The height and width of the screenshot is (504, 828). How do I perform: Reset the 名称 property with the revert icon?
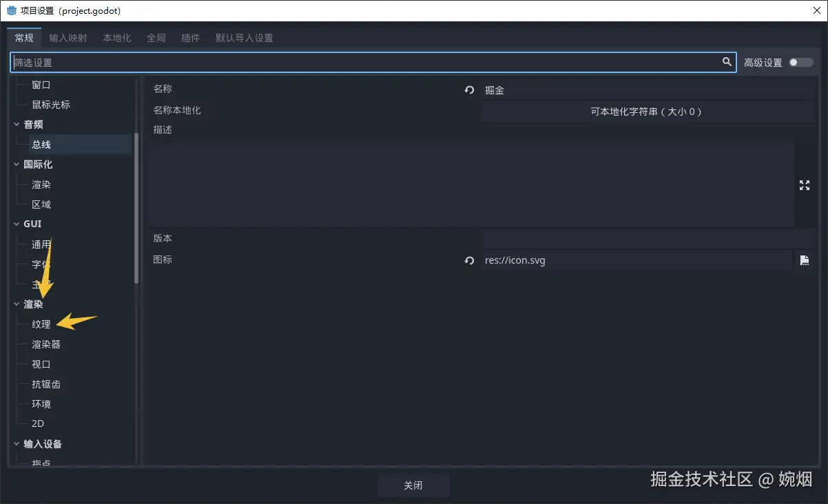click(469, 90)
